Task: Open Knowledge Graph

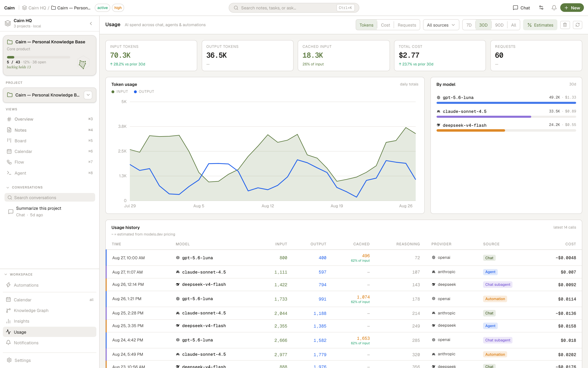Action: point(50,311)
